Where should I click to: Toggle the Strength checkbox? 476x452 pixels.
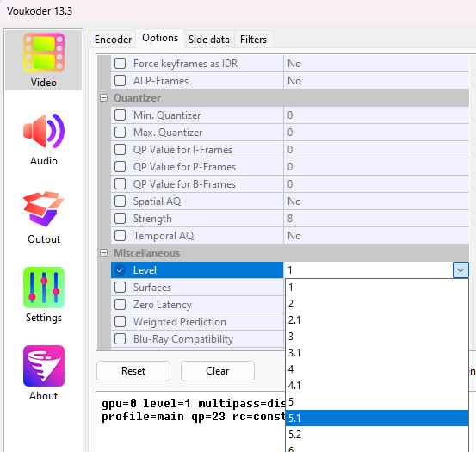coord(121,219)
